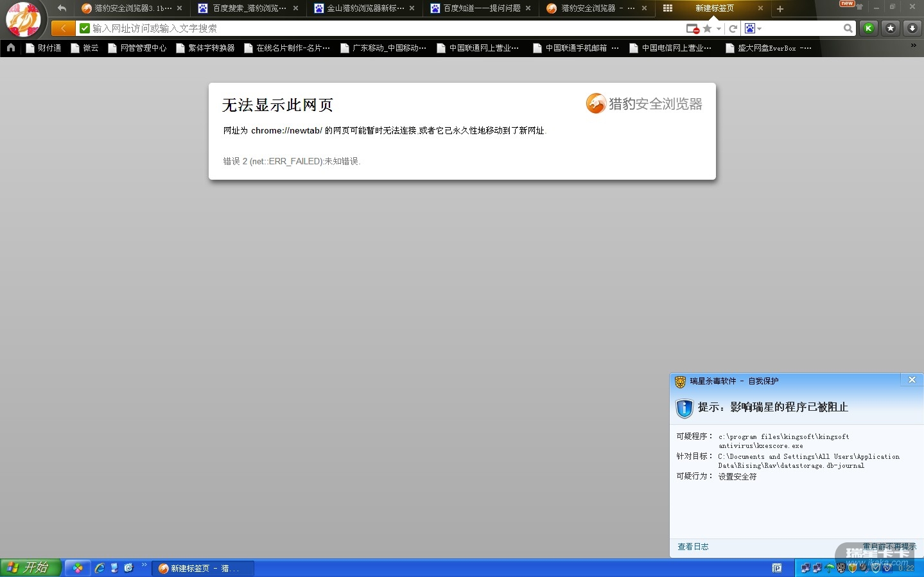Click the 错误 2 (net::ERR_FAILED) text
The image size is (924, 577).
(x=292, y=161)
